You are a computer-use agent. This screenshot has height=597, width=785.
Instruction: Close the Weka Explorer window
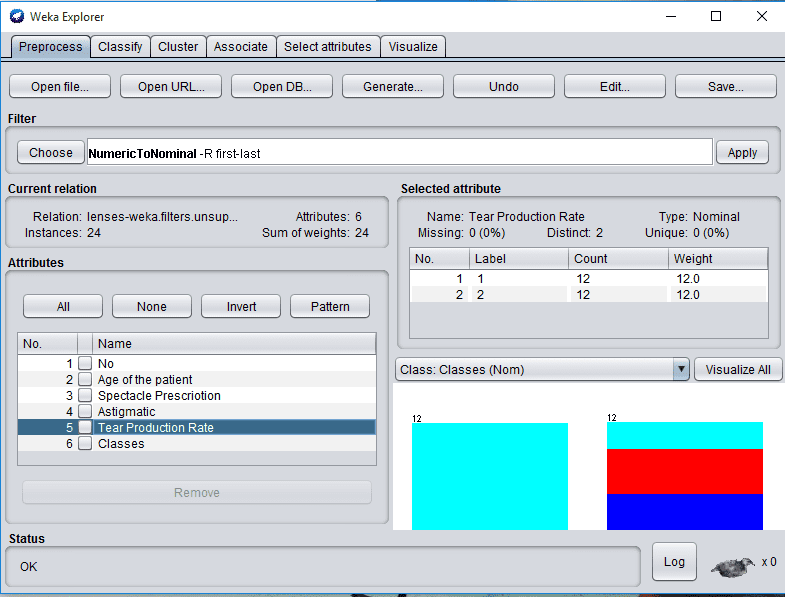(761, 17)
